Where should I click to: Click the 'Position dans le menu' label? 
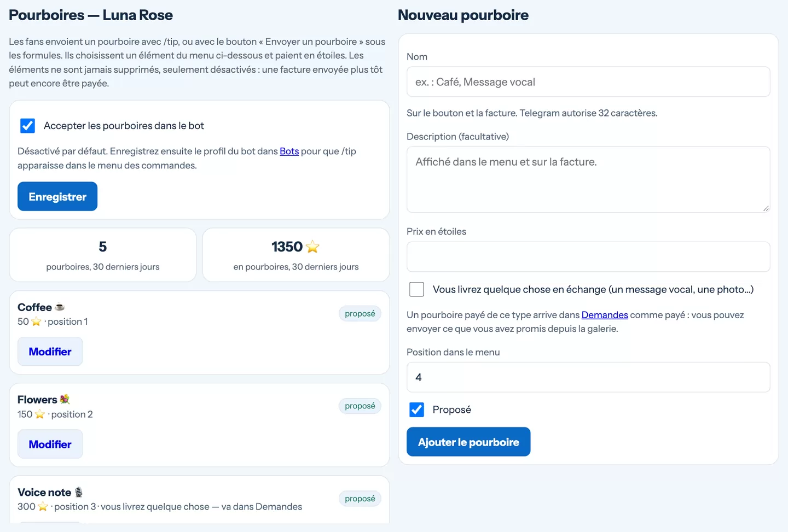pyautogui.click(x=453, y=352)
